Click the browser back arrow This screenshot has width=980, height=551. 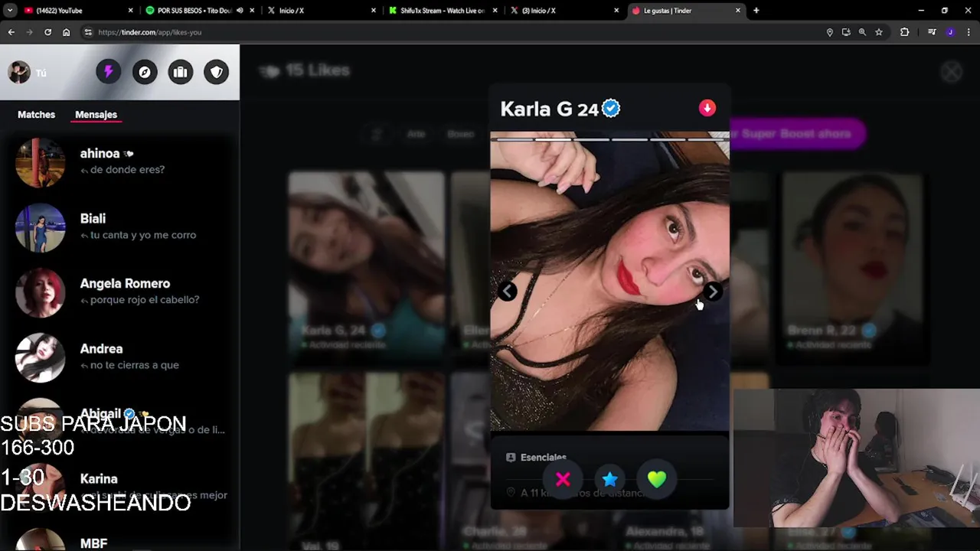click(11, 32)
